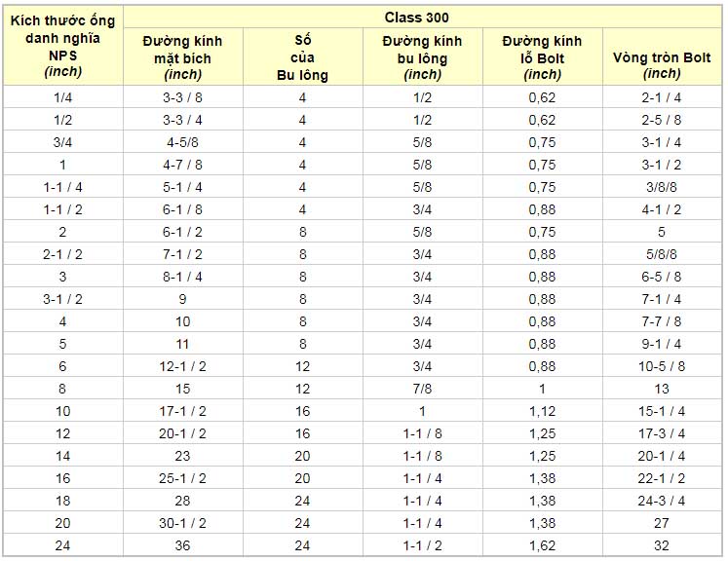Screen dimensions: 728x561
Task: Click the 1,12 bolt hole diameter cell
Action: [542, 411]
